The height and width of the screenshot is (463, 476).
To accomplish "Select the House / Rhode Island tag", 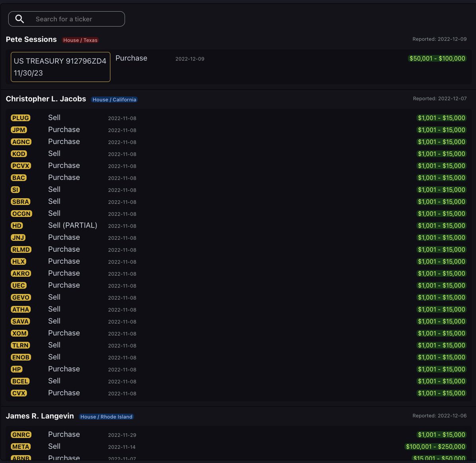I will click(106, 417).
